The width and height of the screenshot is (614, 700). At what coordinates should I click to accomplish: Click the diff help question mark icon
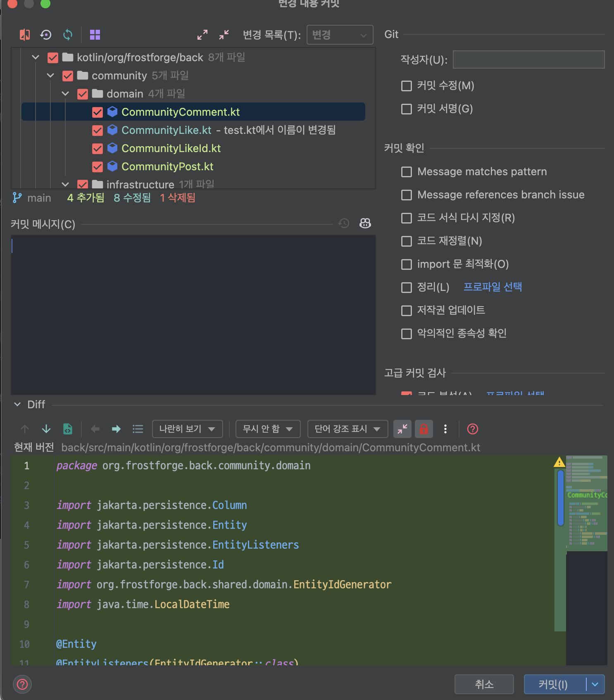click(x=473, y=429)
